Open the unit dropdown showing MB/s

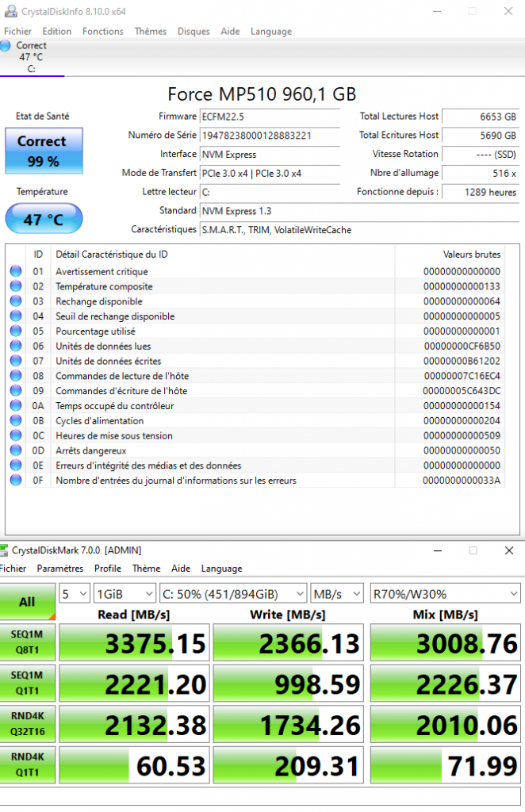(336, 594)
